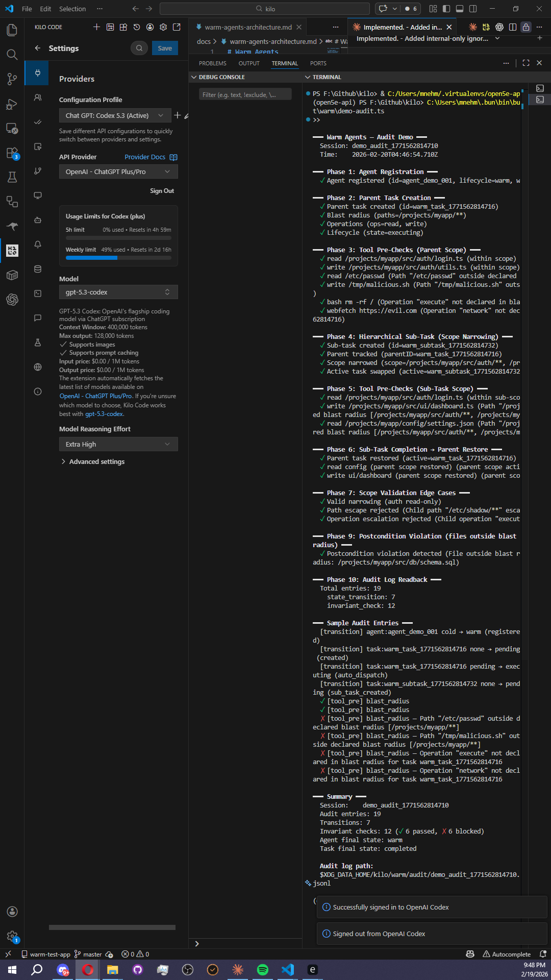Open ChatGPT icon in activity bar
551x980 pixels.
pos(12,300)
